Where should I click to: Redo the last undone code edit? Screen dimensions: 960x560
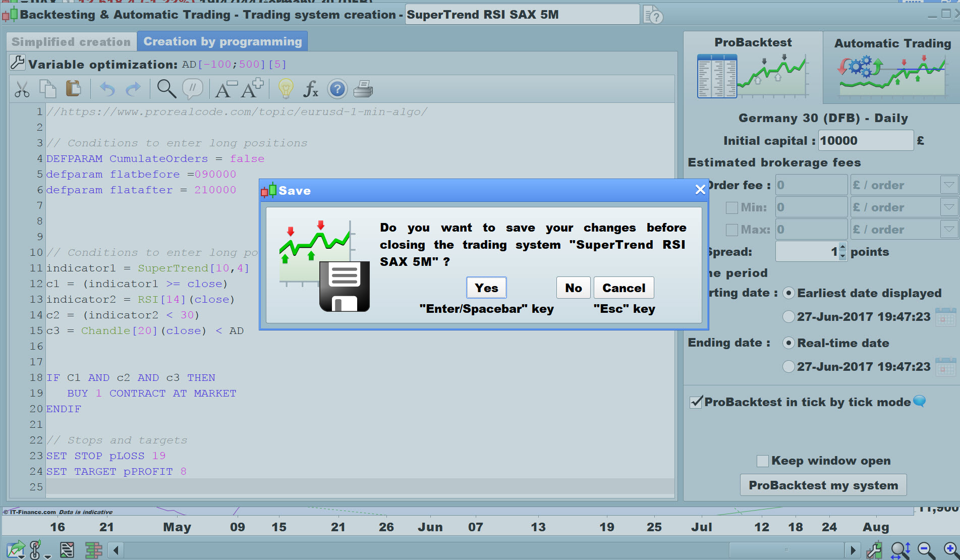click(133, 89)
